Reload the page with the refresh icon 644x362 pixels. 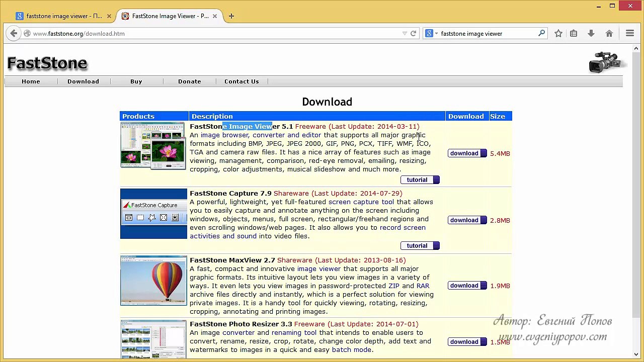(x=414, y=34)
